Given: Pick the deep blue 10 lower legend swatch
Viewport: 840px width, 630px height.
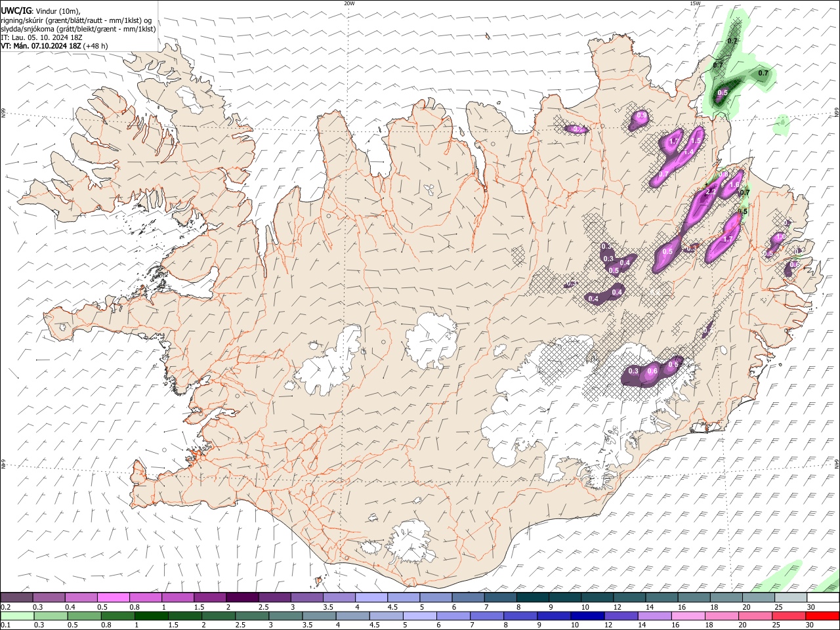Looking at the screenshot, I should 587,616.
